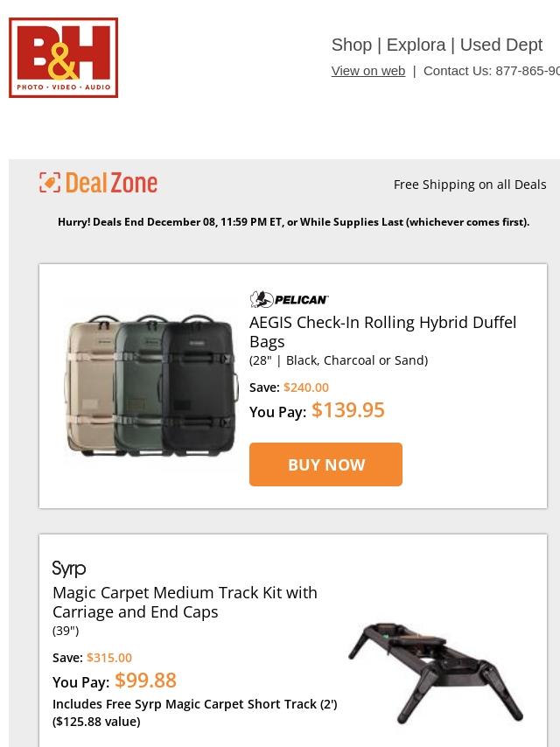Open the Used Dept link
This screenshot has height=747, width=560.
point(501,45)
